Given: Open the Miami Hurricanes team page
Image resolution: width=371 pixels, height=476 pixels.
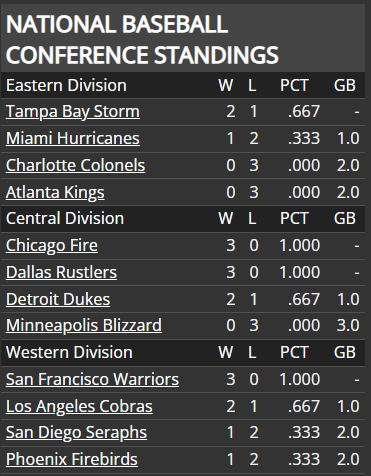Looking at the screenshot, I should pos(73,138).
